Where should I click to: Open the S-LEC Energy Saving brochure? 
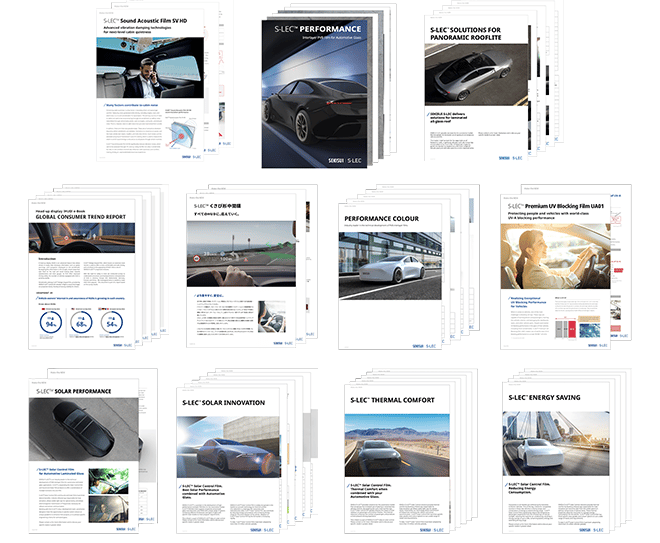click(556, 458)
